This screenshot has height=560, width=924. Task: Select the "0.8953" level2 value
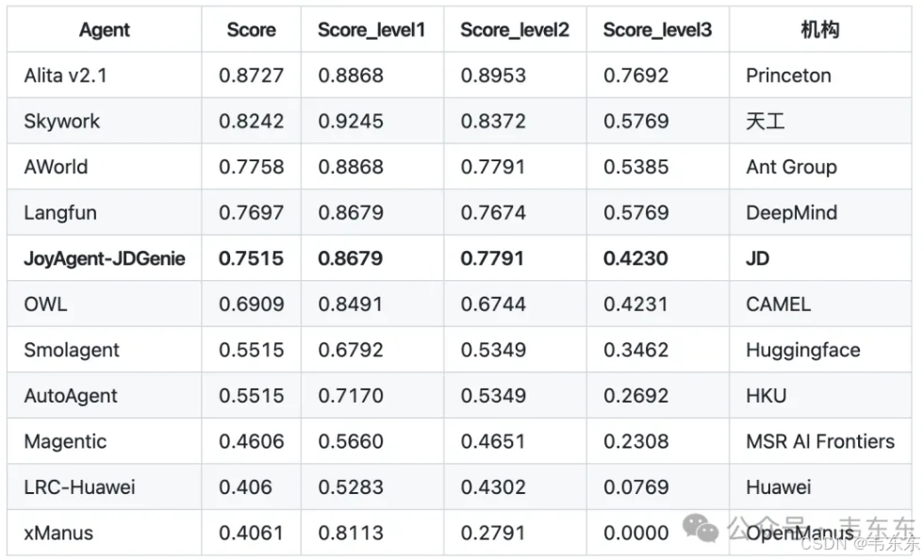[x=493, y=75]
